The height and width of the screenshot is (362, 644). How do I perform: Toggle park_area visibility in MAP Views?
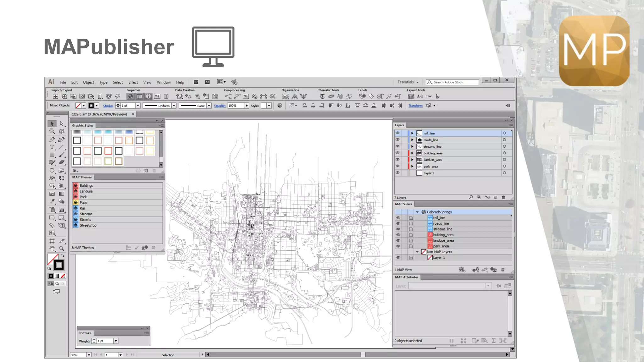pyautogui.click(x=398, y=246)
